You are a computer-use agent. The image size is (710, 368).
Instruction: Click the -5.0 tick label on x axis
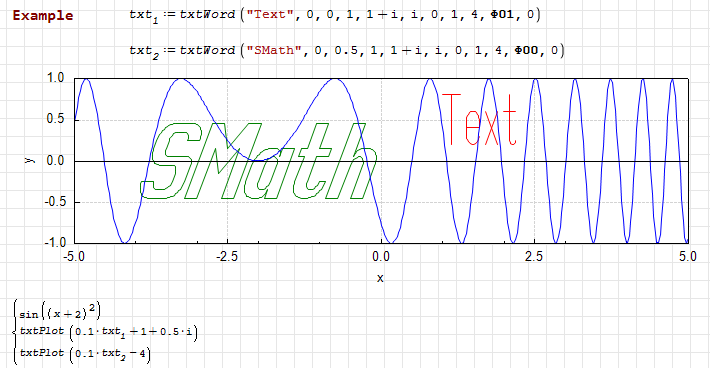coord(74,257)
